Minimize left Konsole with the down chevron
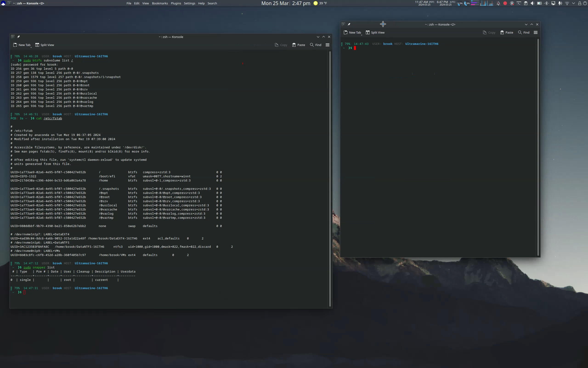This screenshot has height=368, width=588. pyautogui.click(x=318, y=37)
